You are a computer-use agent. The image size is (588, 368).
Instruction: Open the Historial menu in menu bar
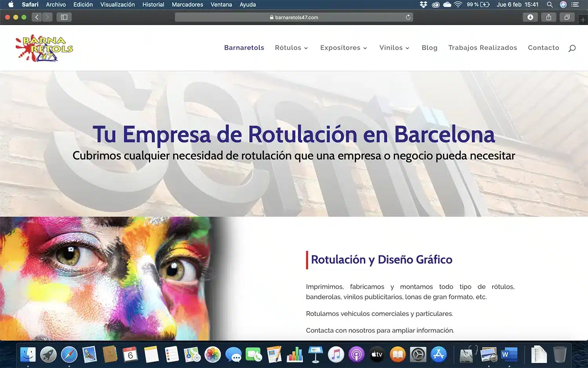tap(153, 5)
